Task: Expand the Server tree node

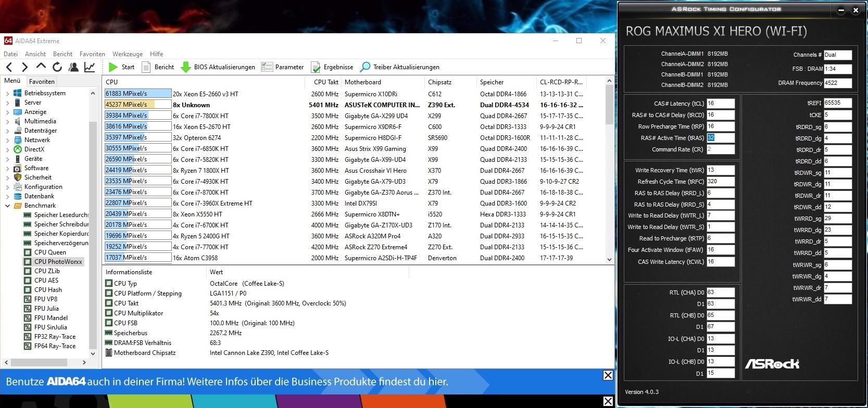Action: 7,103
